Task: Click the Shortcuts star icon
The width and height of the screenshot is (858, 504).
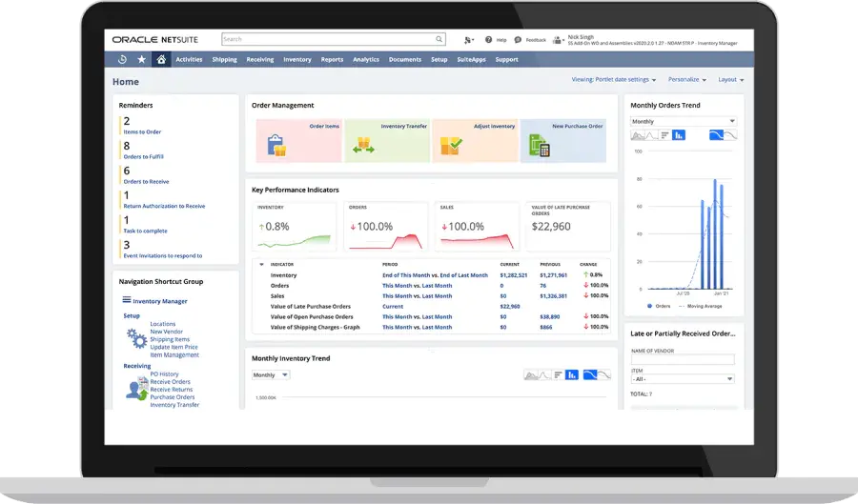Action: (142, 59)
